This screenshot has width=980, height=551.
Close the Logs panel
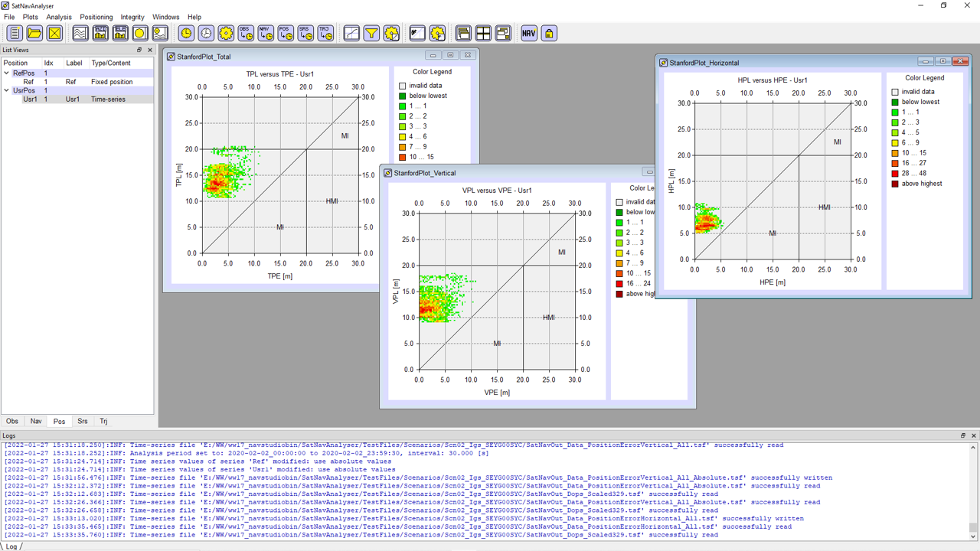click(973, 435)
